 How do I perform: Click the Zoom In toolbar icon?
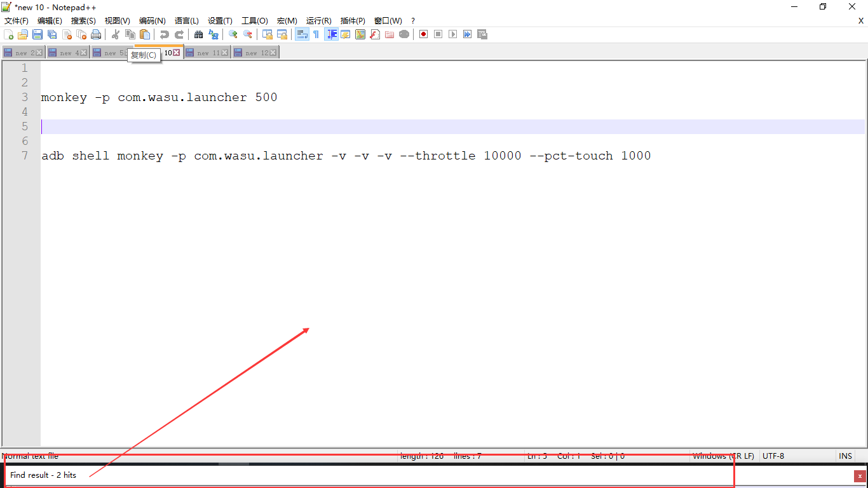pyautogui.click(x=232, y=34)
